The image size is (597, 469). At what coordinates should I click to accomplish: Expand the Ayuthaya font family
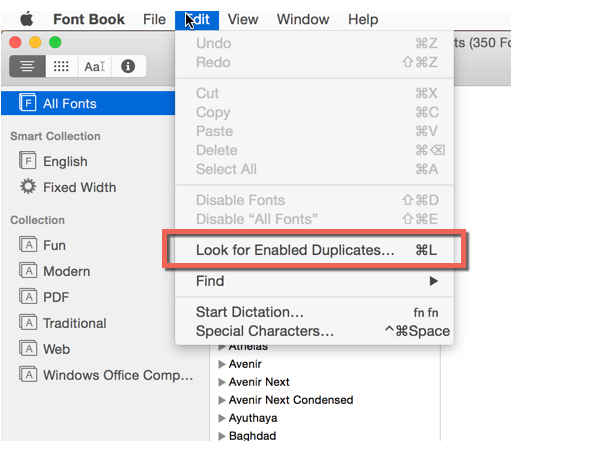point(222,418)
